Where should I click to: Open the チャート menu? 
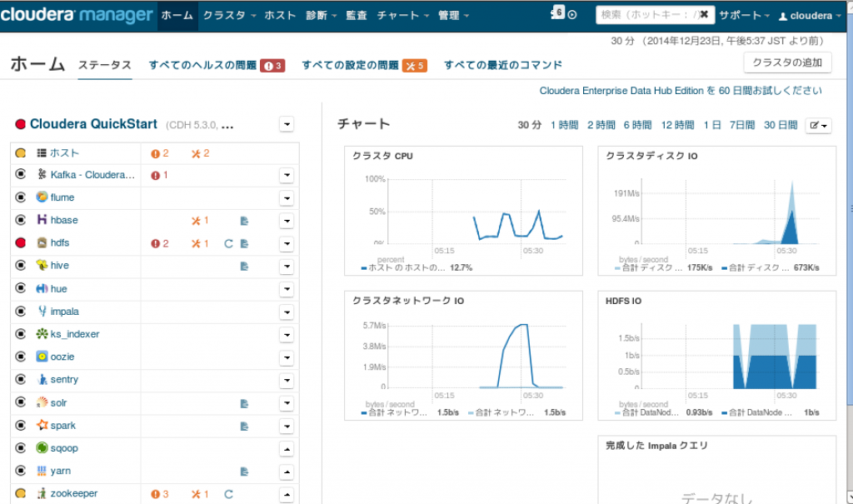pyautogui.click(x=402, y=15)
